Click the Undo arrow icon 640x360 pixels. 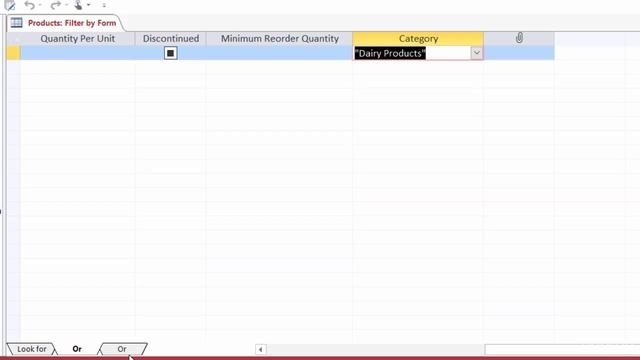pyautogui.click(x=29, y=5)
